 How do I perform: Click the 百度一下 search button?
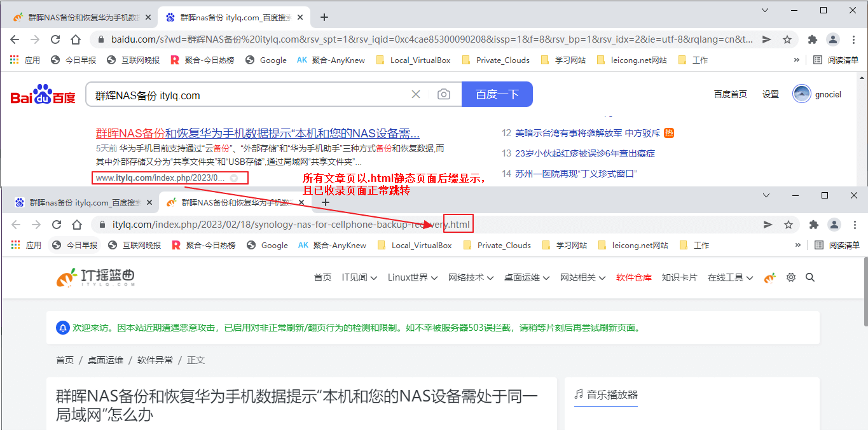coord(497,94)
